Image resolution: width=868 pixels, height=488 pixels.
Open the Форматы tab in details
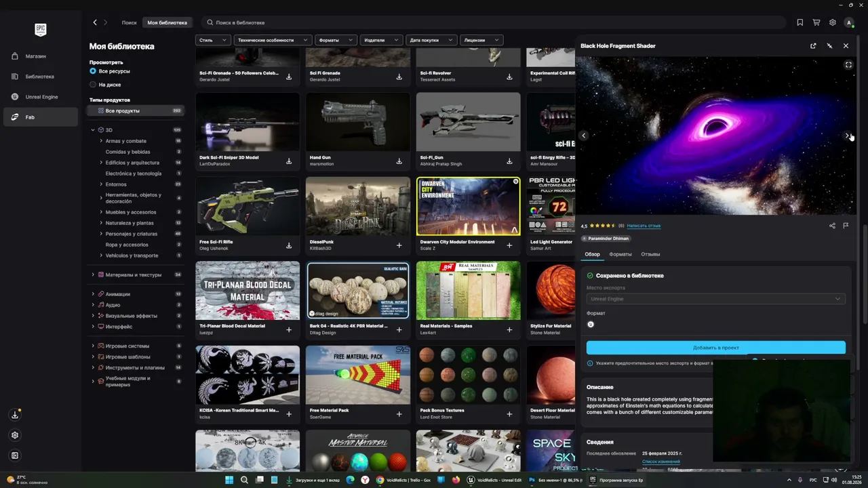(620, 254)
